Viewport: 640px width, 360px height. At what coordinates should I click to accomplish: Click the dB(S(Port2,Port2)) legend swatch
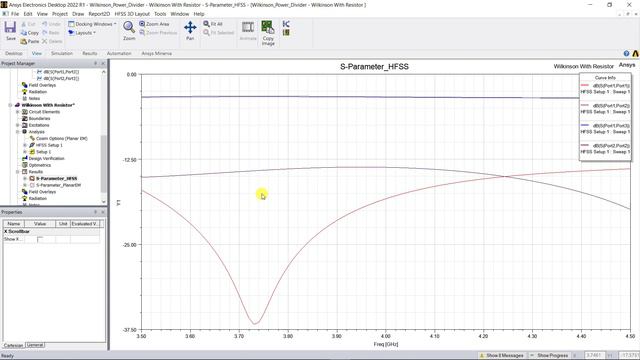584,145
